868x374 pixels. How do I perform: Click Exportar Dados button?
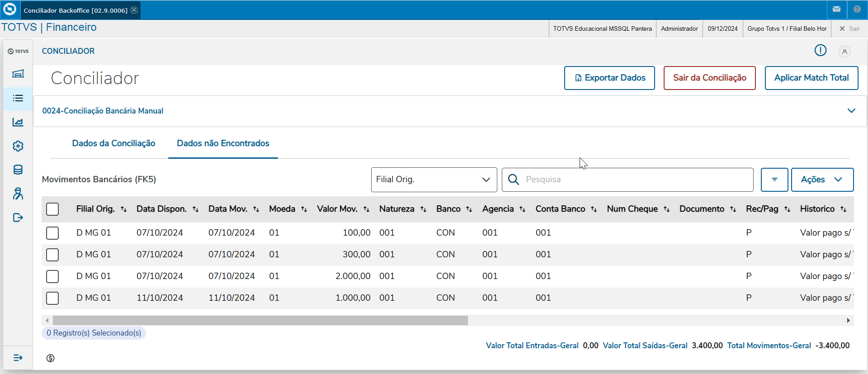tap(609, 78)
